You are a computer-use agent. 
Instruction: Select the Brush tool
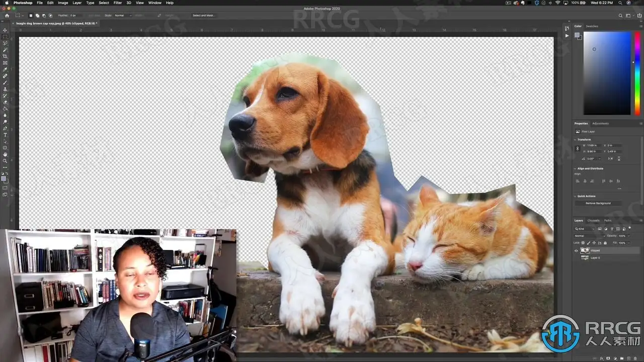pyautogui.click(x=5, y=82)
